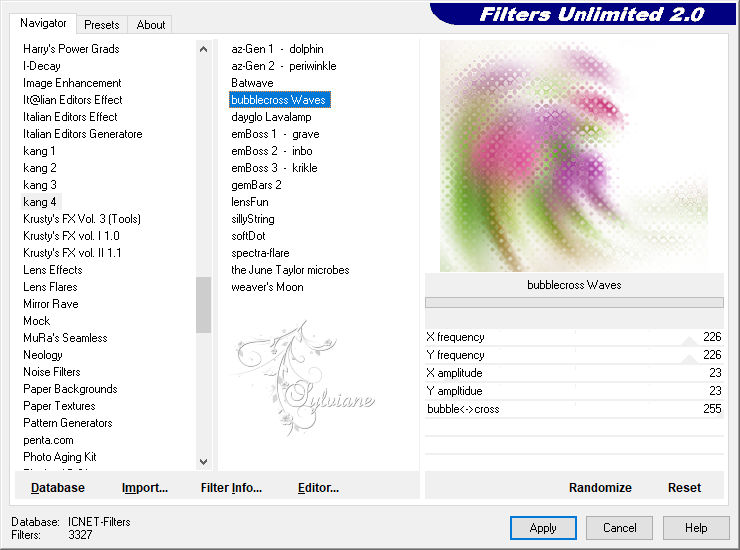
Task: Open the filter Editor...
Action: [x=318, y=487]
